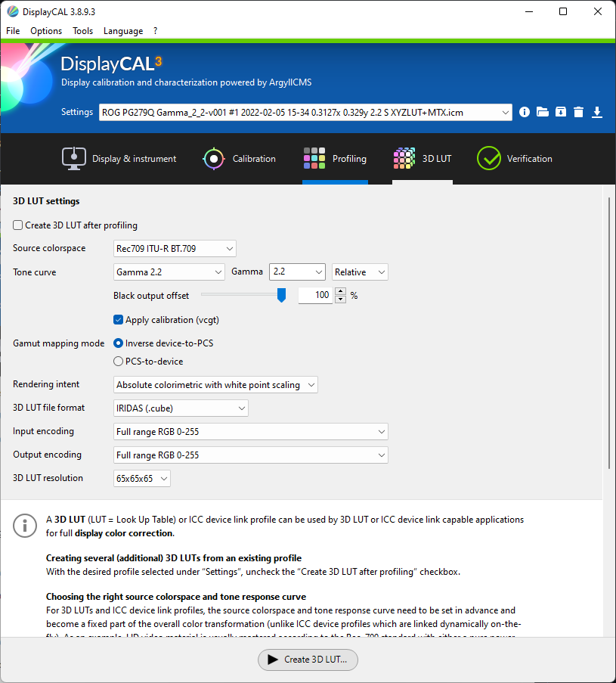This screenshot has height=683, width=616.
Task: Open the Language menu
Action: 123,31
